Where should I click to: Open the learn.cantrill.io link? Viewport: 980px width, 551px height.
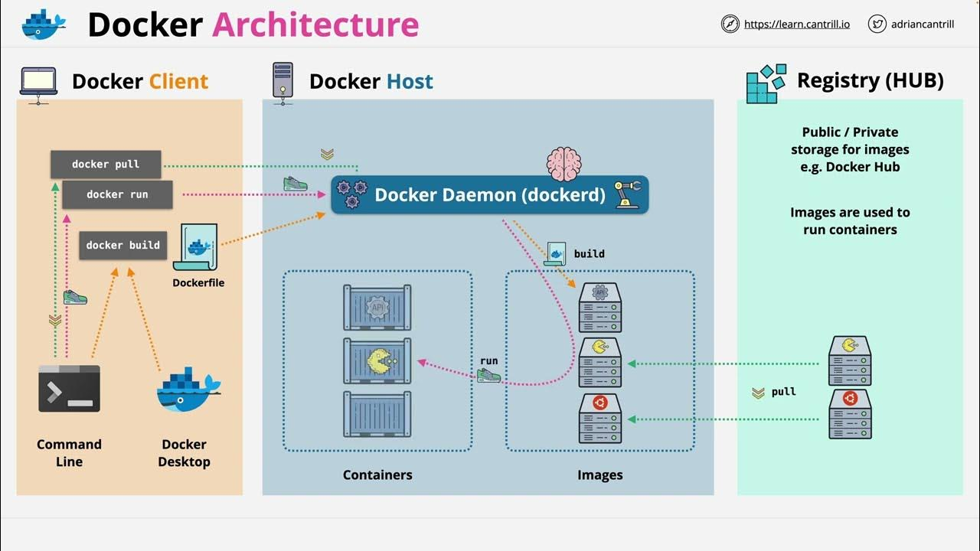point(796,24)
